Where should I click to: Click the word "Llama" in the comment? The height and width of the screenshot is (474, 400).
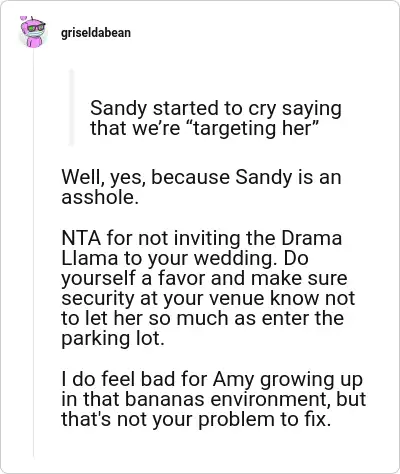point(89,258)
